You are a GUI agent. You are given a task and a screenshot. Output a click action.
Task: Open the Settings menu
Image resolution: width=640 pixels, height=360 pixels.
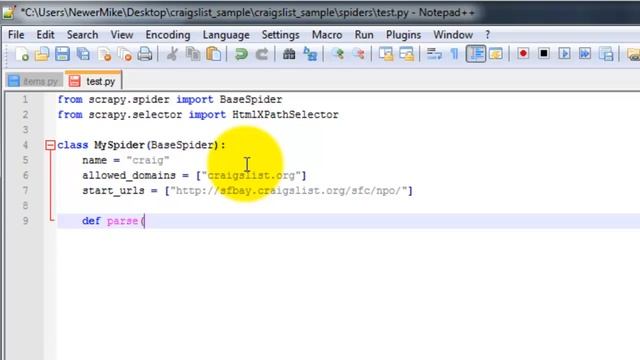coord(280,35)
